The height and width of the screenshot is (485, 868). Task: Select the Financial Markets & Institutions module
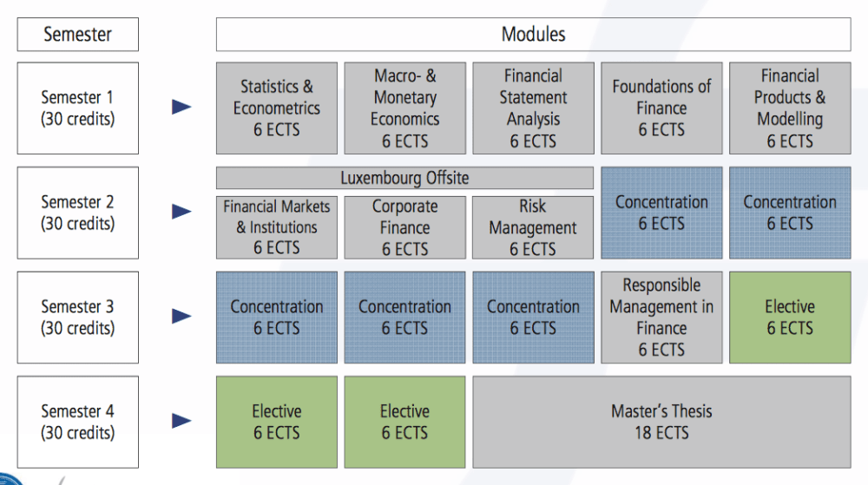pyautogui.click(x=277, y=227)
